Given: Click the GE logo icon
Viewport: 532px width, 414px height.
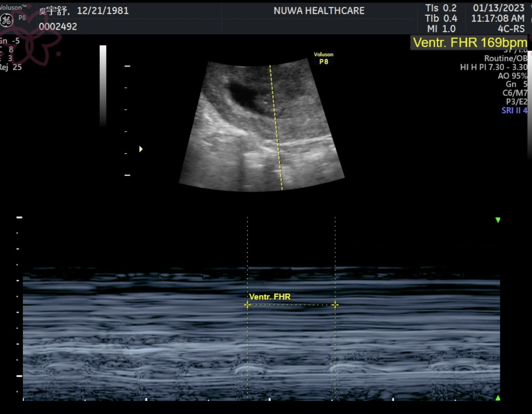Looking at the screenshot, I should click(x=7, y=20).
